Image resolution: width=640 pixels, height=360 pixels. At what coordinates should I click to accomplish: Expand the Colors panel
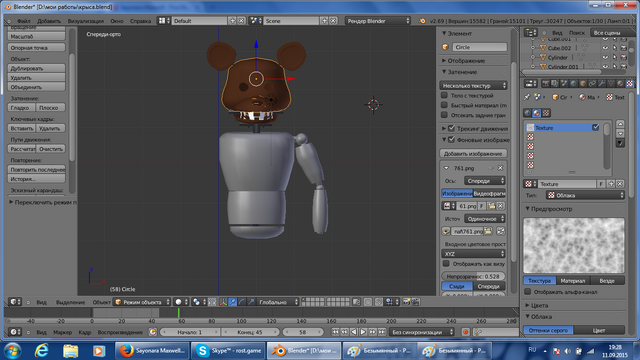(x=537, y=305)
